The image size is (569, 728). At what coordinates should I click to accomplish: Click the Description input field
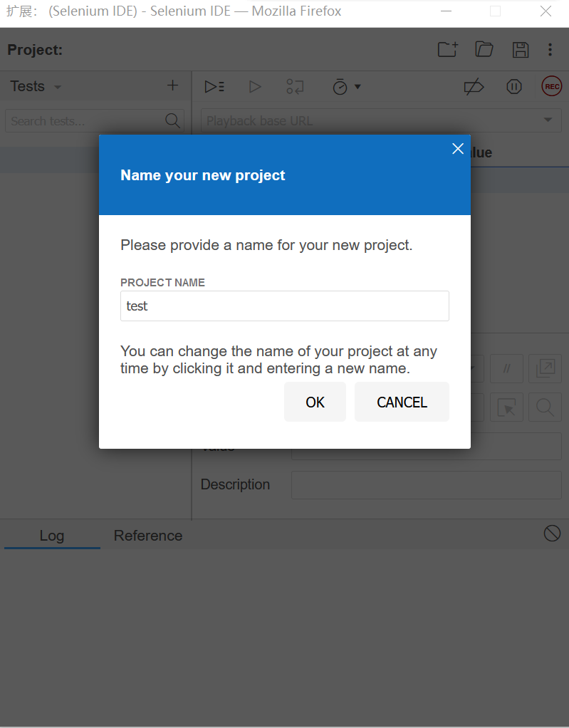427,485
